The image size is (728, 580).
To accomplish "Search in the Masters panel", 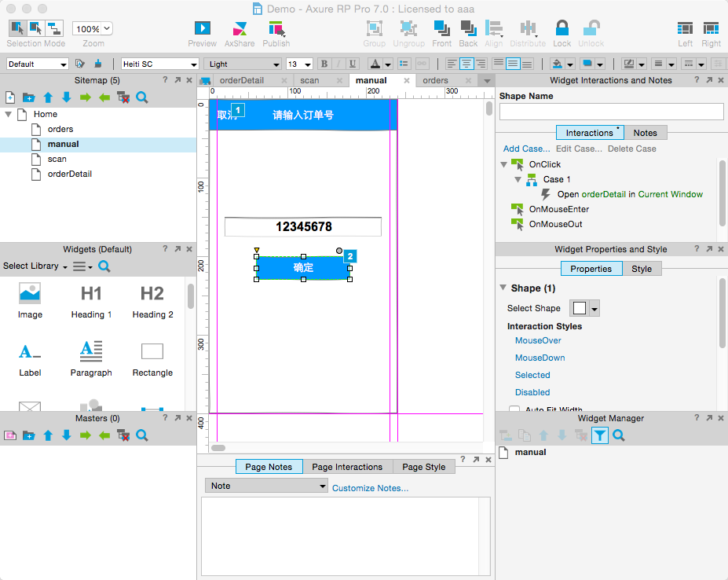I will 142,435.
